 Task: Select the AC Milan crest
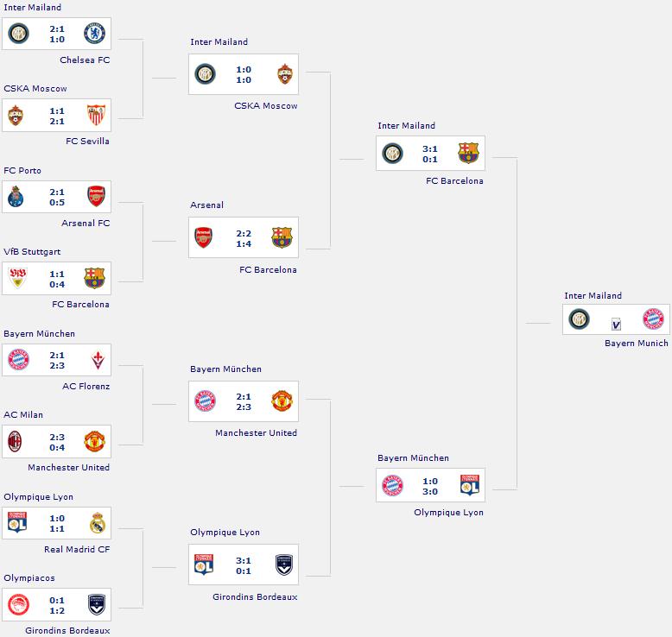[18, 442]
